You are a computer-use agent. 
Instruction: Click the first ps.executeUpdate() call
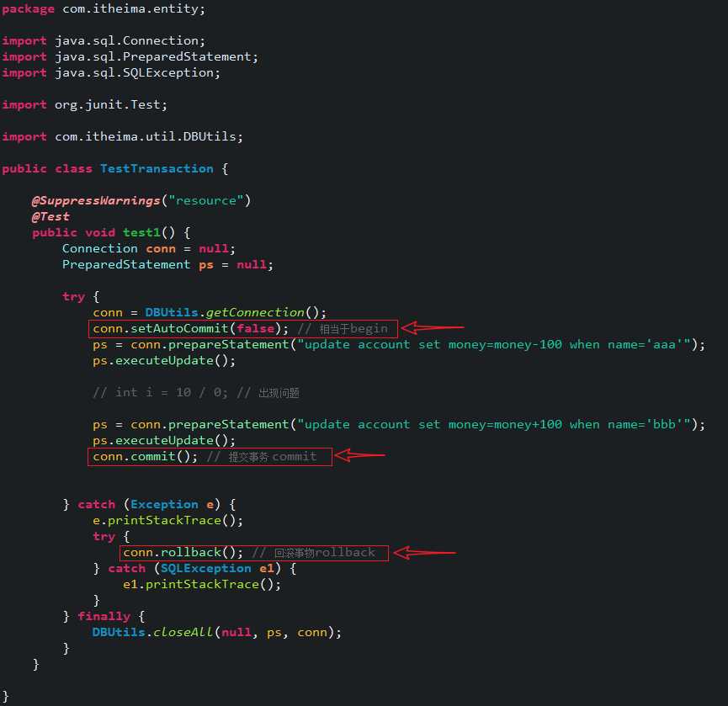click(164, 361)
